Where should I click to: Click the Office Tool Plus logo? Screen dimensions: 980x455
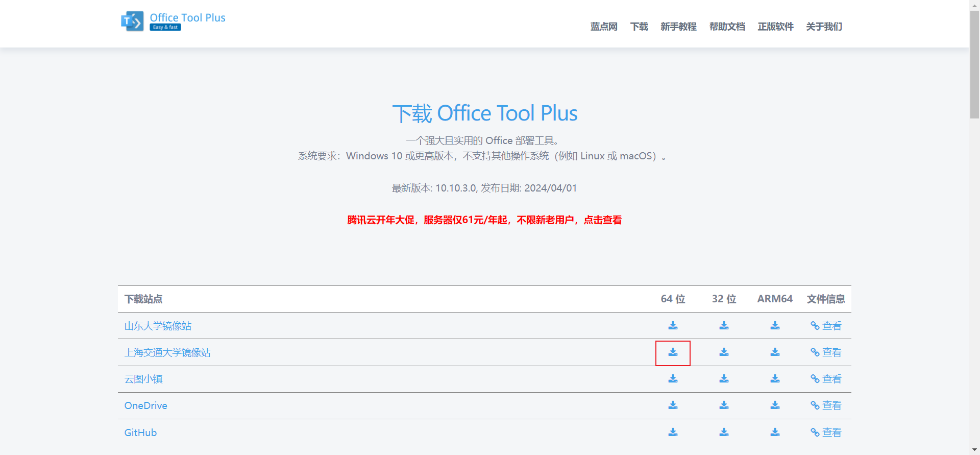[x=173, y=21]
